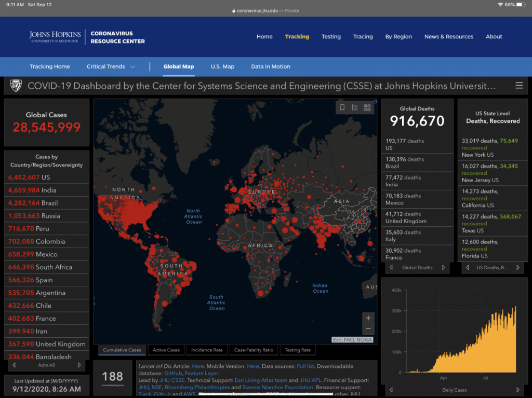Open Stavros Niarchos Foundation link
The image size is (532, 398).
(x=277, y=387)
